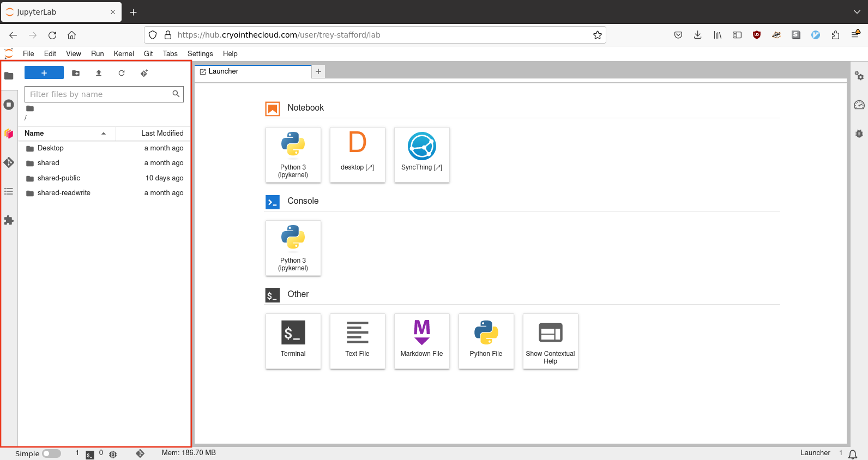868x460 pixels.
Task: Launch a Terminal from Other section
Action: [x=293, y=341]
